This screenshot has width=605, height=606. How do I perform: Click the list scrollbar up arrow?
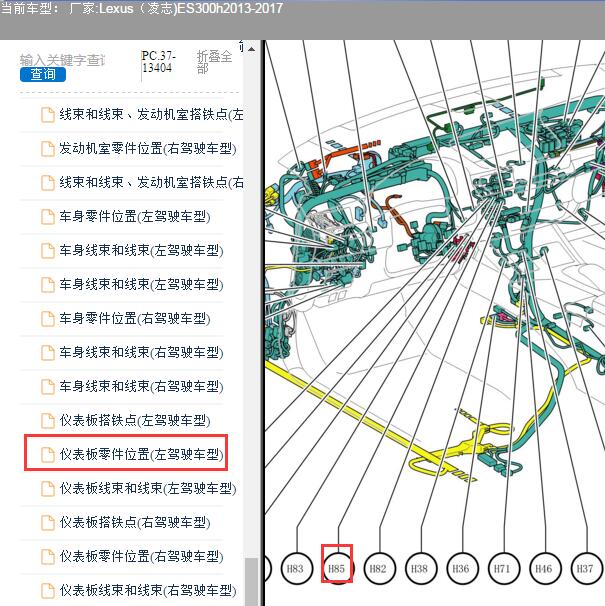pos(252,49)
